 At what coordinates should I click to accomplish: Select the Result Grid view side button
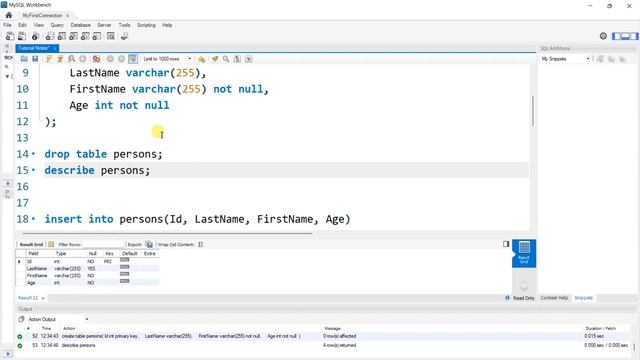point(524,253)
